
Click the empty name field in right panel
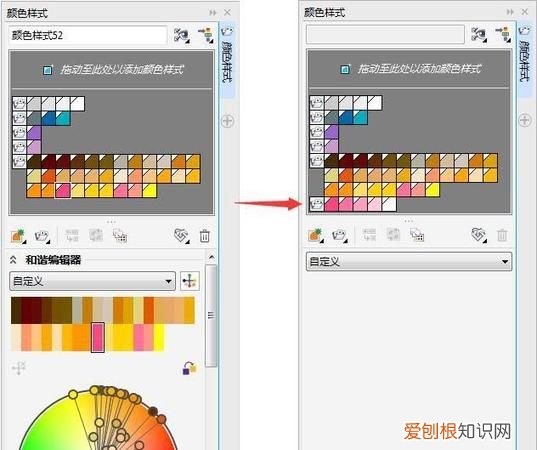coord(385,34)
